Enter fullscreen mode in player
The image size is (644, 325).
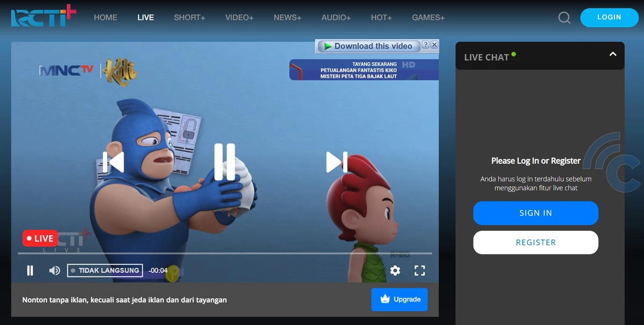[420, 271]
